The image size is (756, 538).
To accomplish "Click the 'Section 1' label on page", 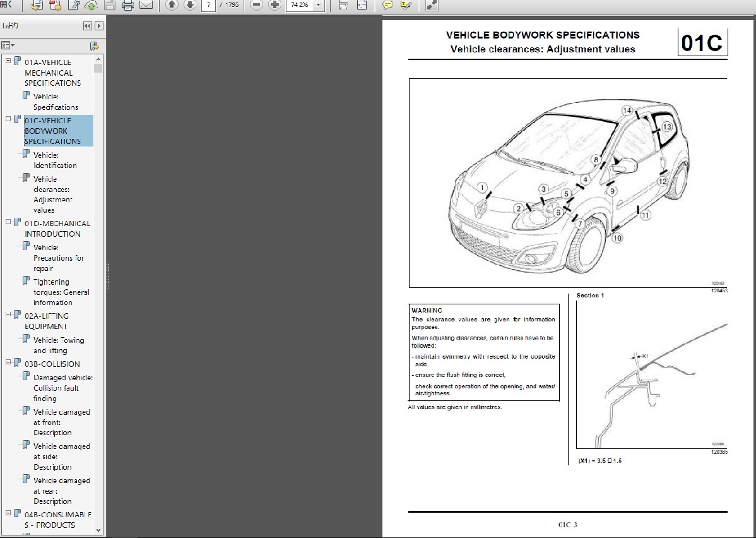I will pyautogui.click(x=590, y=296).
